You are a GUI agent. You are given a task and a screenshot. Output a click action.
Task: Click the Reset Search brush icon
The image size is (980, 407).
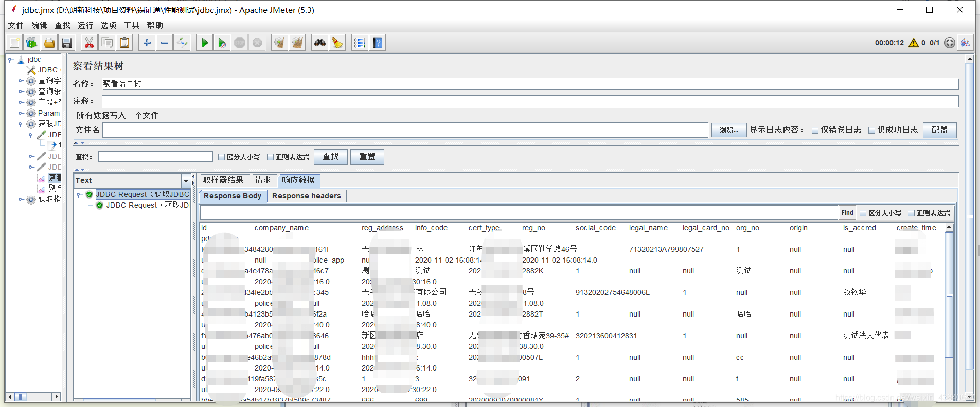click(x=337, y=43)
